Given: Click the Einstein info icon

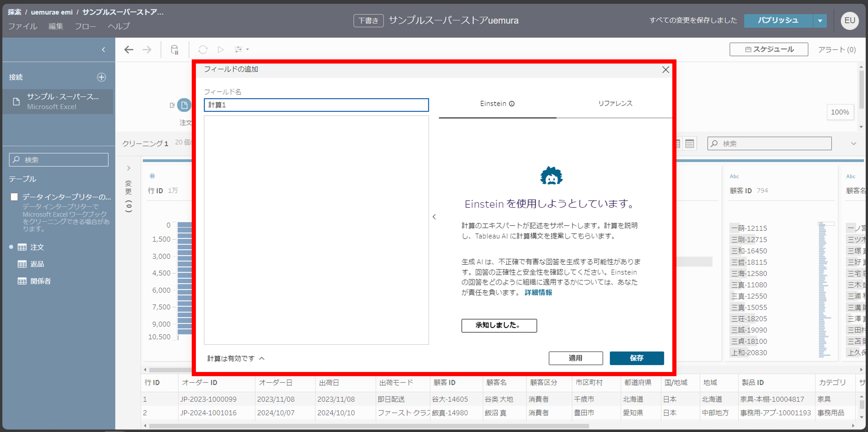Looking at the screenshot, I should coord(512,104).
